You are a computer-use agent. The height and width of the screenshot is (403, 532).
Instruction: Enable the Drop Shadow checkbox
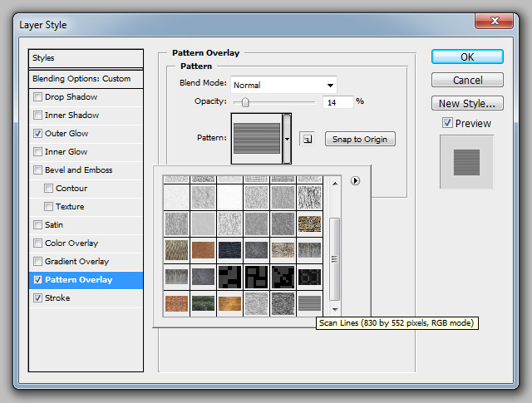pos(37,97)
